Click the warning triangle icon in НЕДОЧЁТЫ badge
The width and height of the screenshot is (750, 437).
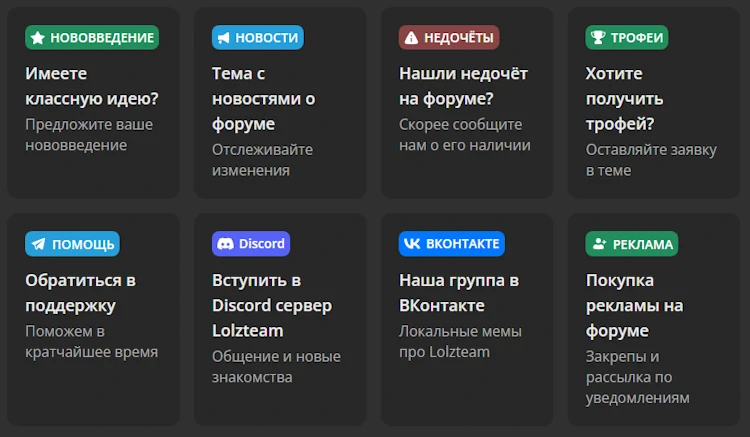[411, 38]
